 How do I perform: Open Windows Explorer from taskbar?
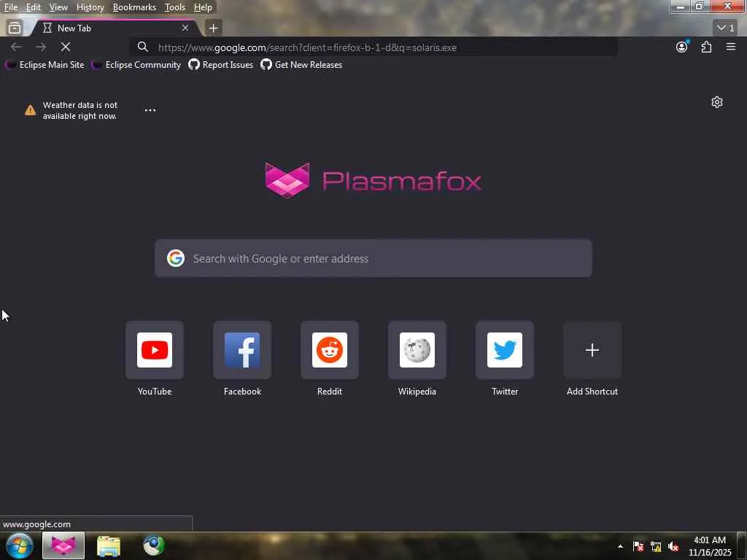tap(109, 545)
